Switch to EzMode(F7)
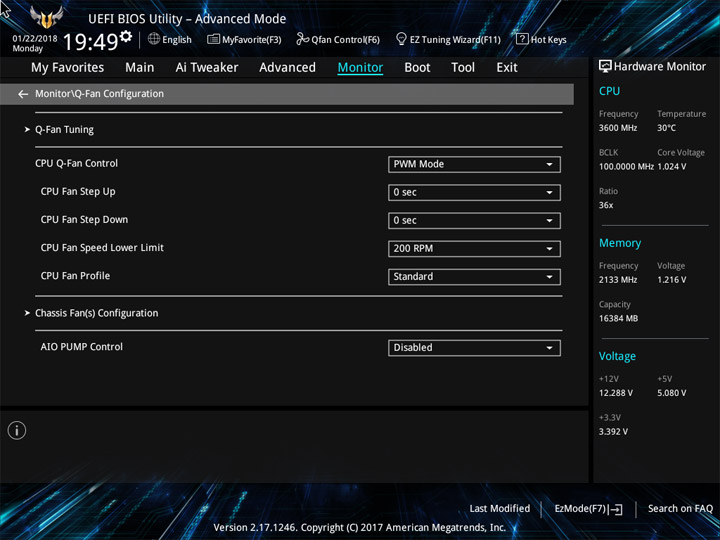Screen dimensions: 720x540 tap(588, 509)
